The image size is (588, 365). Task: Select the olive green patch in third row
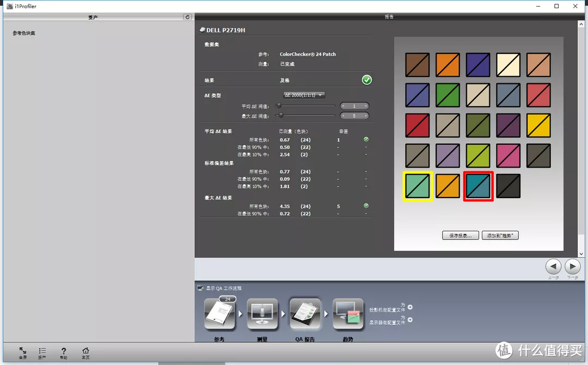pyautogui.click(x=478, y=126)
